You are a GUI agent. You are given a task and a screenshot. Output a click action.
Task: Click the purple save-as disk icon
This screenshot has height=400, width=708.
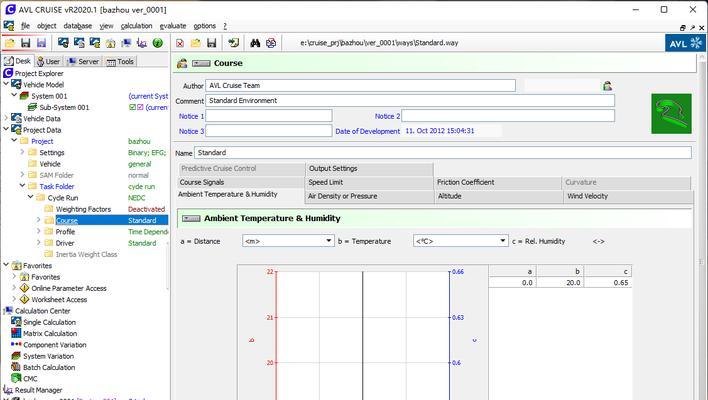point(41,43)
